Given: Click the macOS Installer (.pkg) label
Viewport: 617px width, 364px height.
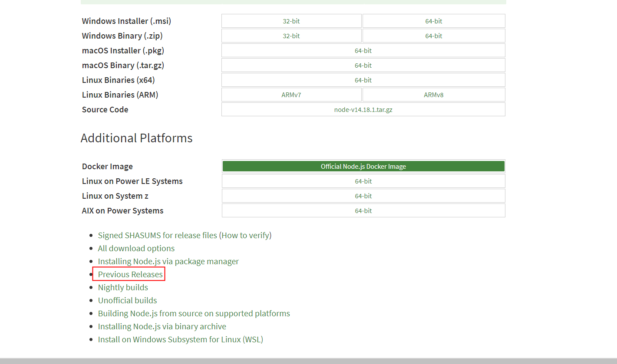Looking at the screenshot, I should [x=123, y=50].
